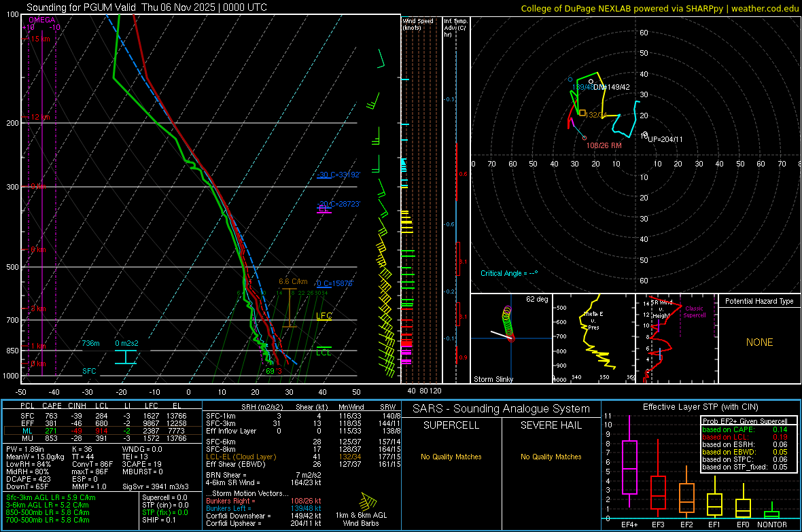Click the SHIP = 0.1 value
Viewport: 802px width, 532px height.
click(x=158, y=520)
